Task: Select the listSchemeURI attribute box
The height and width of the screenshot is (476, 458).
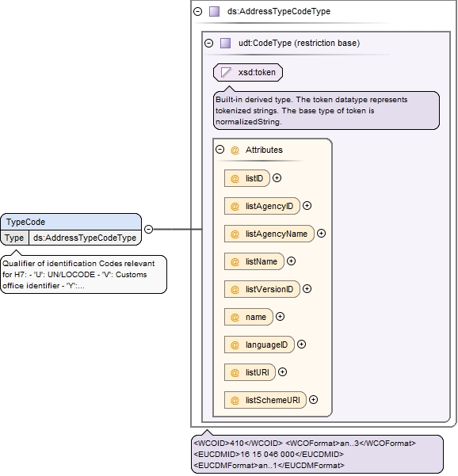Action: (x=265, y=400)
